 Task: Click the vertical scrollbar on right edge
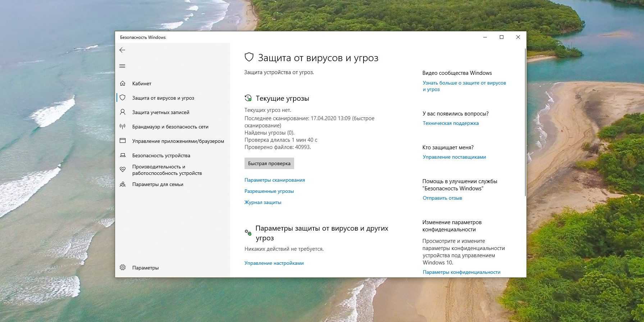coord(525,122)
